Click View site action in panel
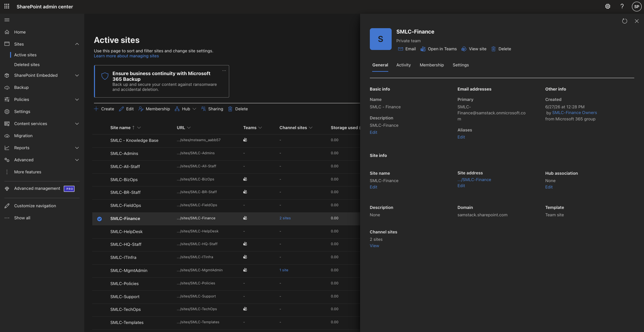This screenshot has width=644, height=332. 474,49
